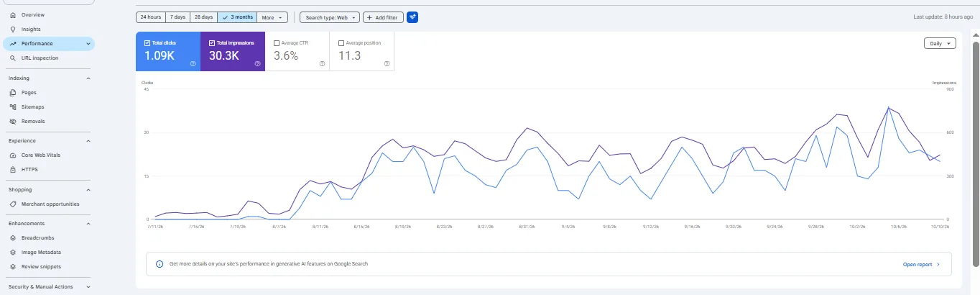Click the Review snippets layers icon
This screenshot has width=980, height=295.
pyautogui.click(x=13, y=266)
